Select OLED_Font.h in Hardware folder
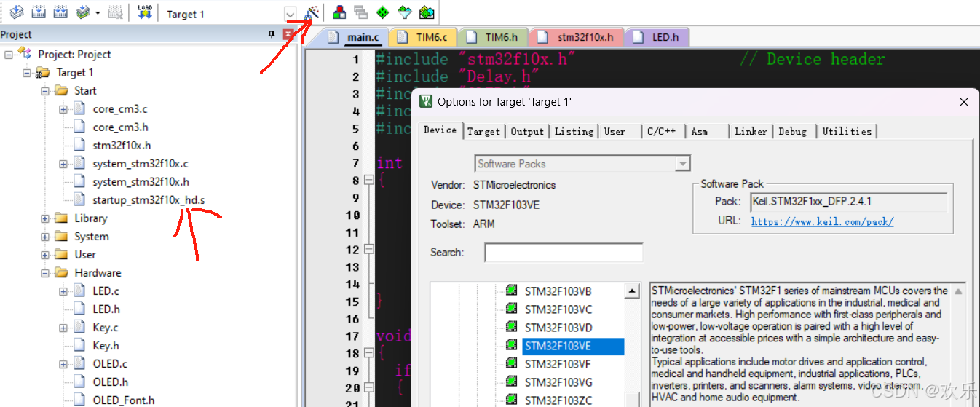Viewport: 980px width, 407px height. click(x=123, y=400)
